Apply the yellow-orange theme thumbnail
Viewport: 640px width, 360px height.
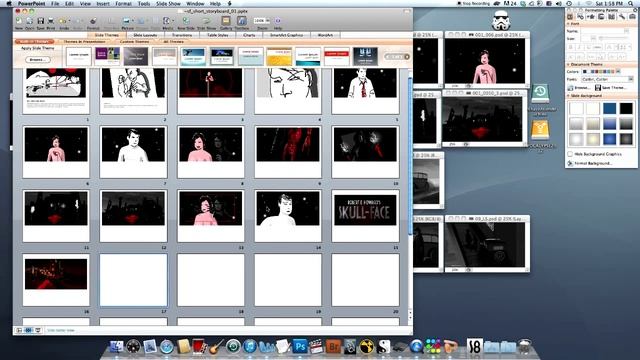[279, 56]
